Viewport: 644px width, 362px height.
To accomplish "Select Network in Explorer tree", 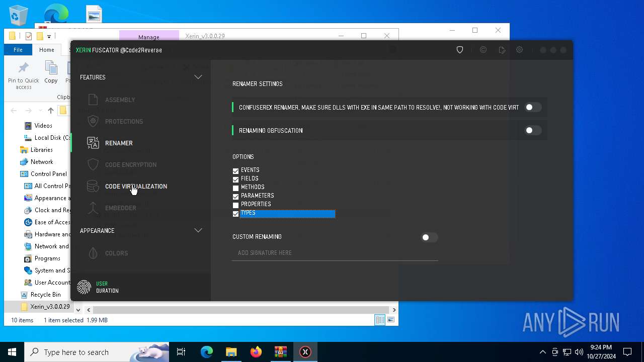I will [x=42, y=162].
